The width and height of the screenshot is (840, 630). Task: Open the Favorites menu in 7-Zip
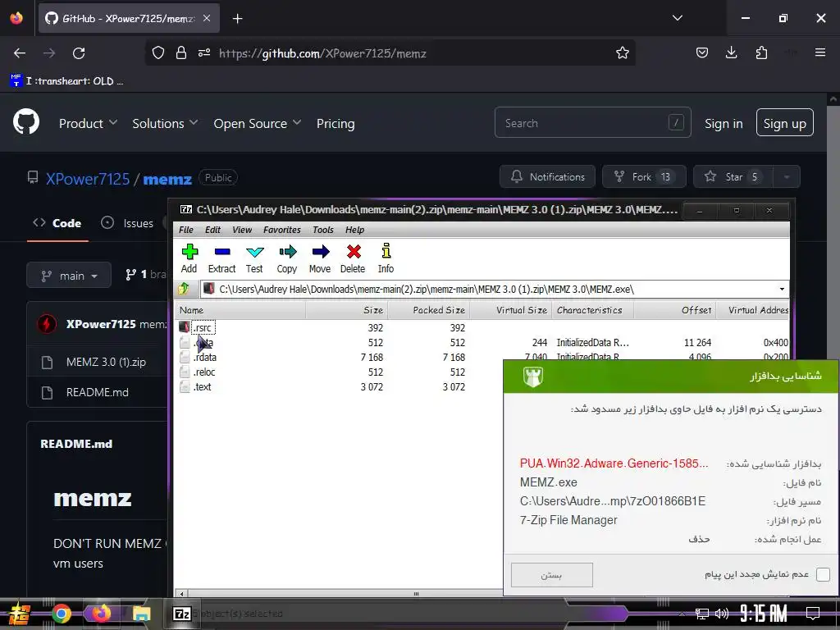(282, 230)
